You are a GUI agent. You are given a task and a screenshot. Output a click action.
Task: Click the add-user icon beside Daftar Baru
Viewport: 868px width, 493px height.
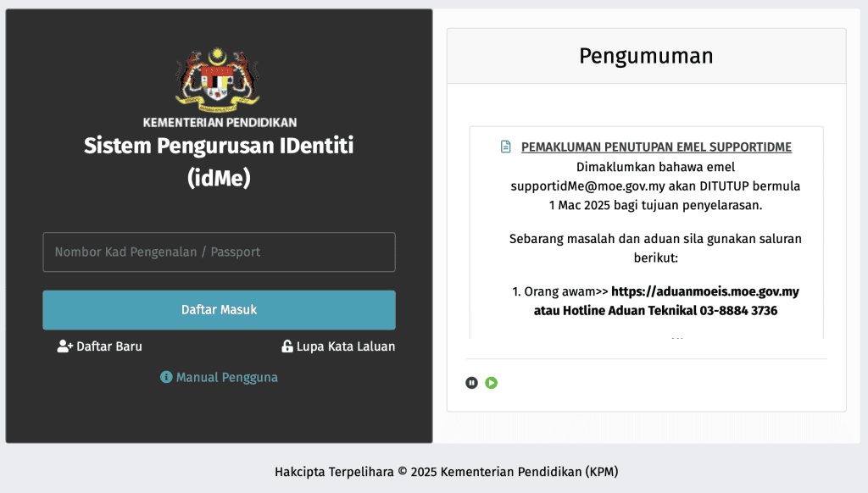pyautogui.click(x=64, y=346)
